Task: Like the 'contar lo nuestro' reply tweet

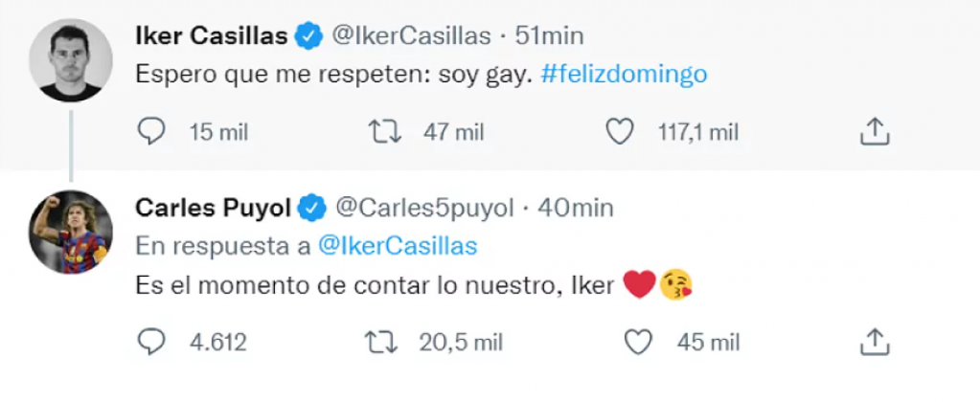Action: [638, 341]
